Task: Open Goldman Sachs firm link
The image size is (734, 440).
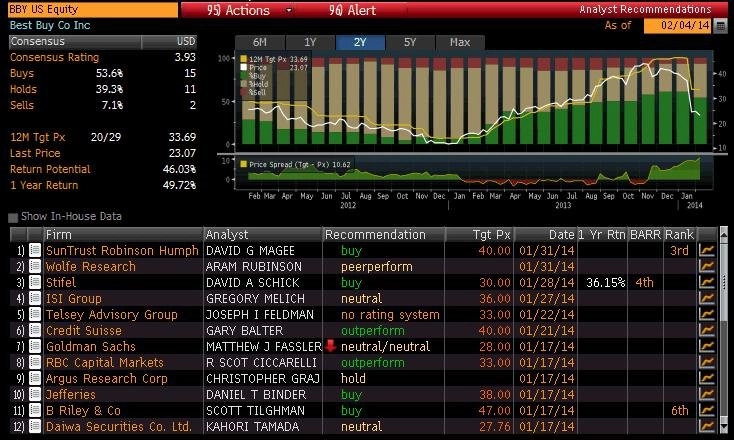Action: coord(90,346)
